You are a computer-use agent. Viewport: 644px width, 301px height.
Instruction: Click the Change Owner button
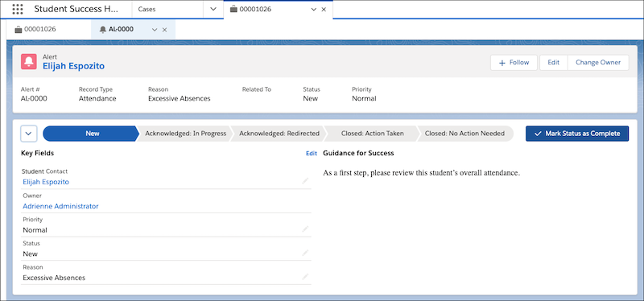(x=598, y=63)
